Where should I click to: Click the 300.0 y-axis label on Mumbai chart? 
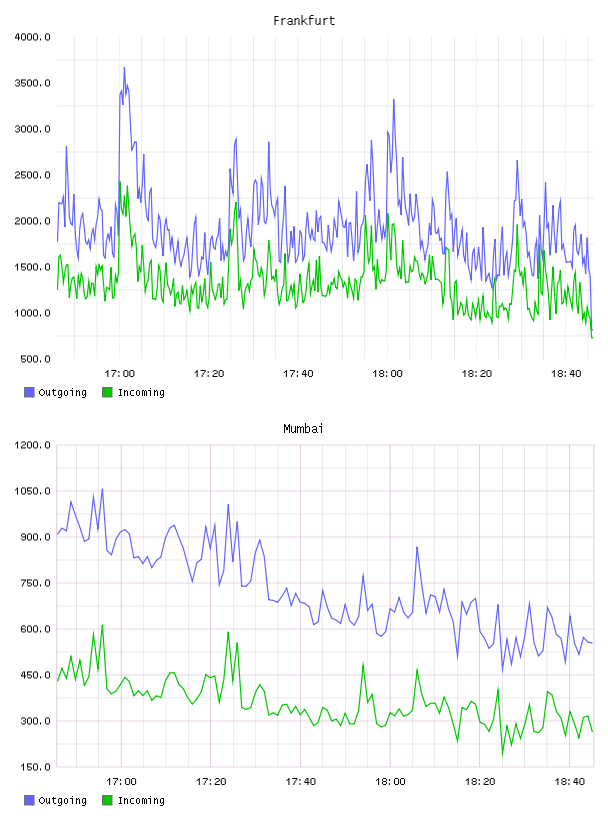coord(35,721)
